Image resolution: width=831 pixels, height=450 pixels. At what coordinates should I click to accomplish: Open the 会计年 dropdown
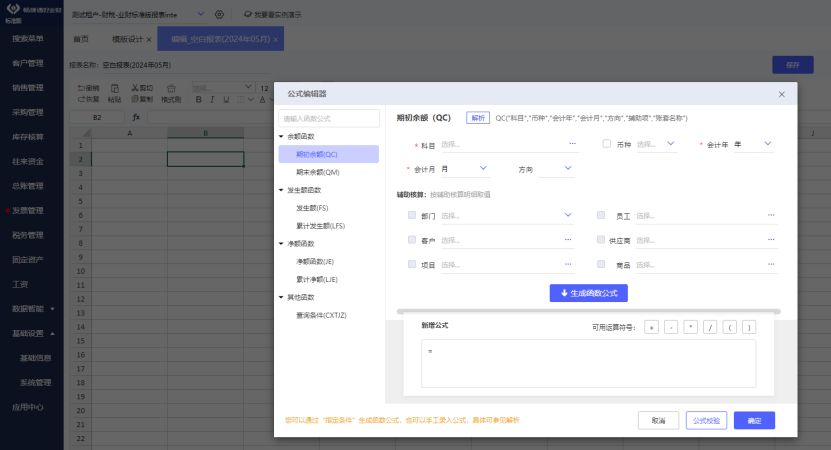point(753,144)
